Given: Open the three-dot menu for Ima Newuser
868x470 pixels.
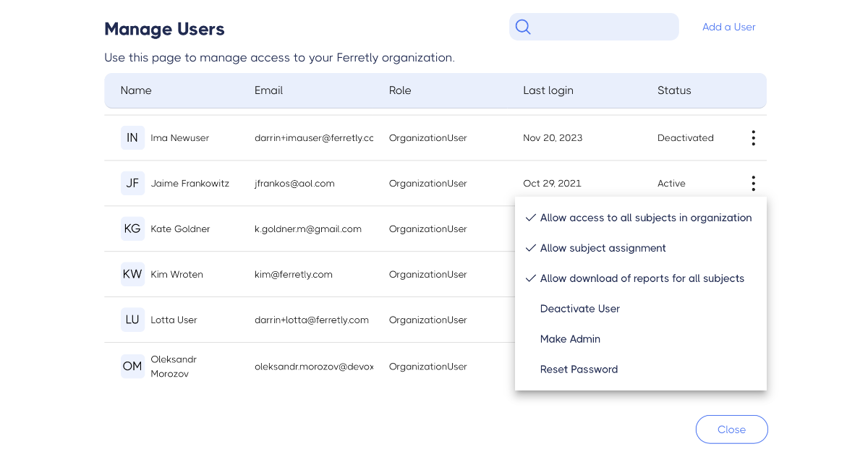Looking at the screenshot, I should [x=754, y=137].
